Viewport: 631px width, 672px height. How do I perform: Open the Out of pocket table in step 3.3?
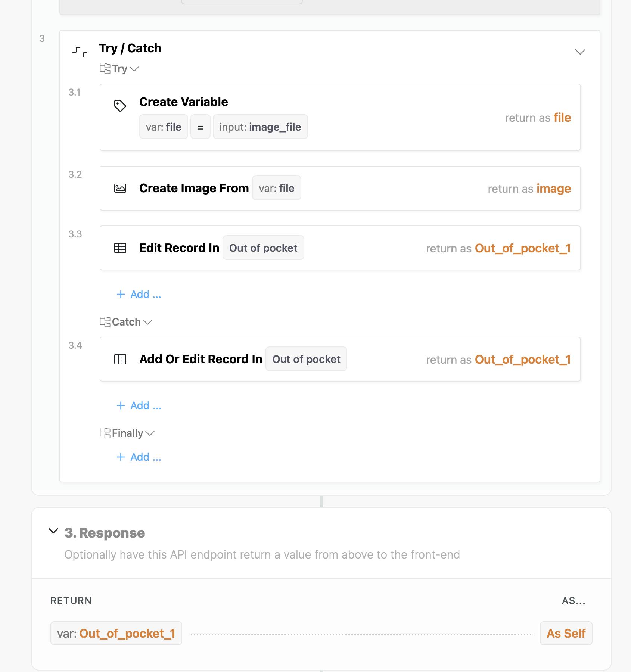click(x=263, y=248)
